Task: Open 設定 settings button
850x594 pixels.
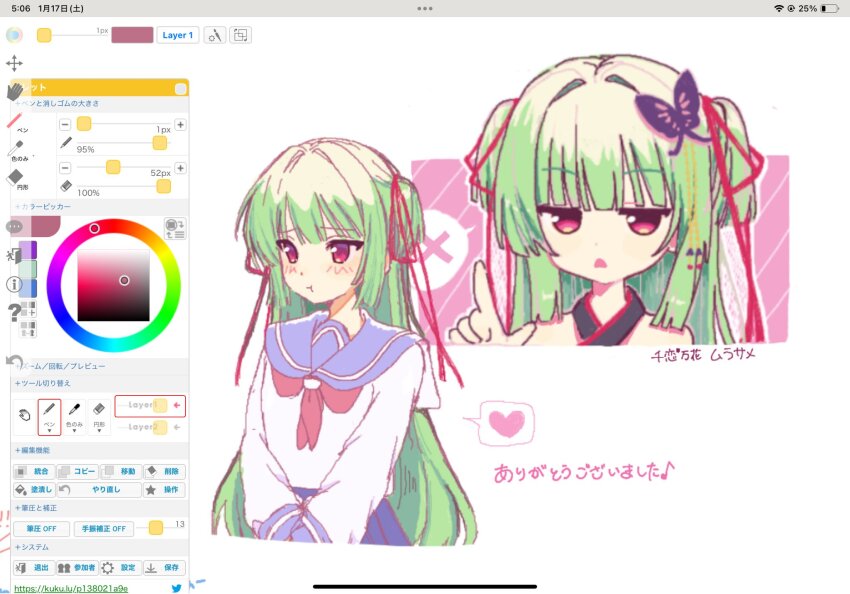Action: point(121,567)
